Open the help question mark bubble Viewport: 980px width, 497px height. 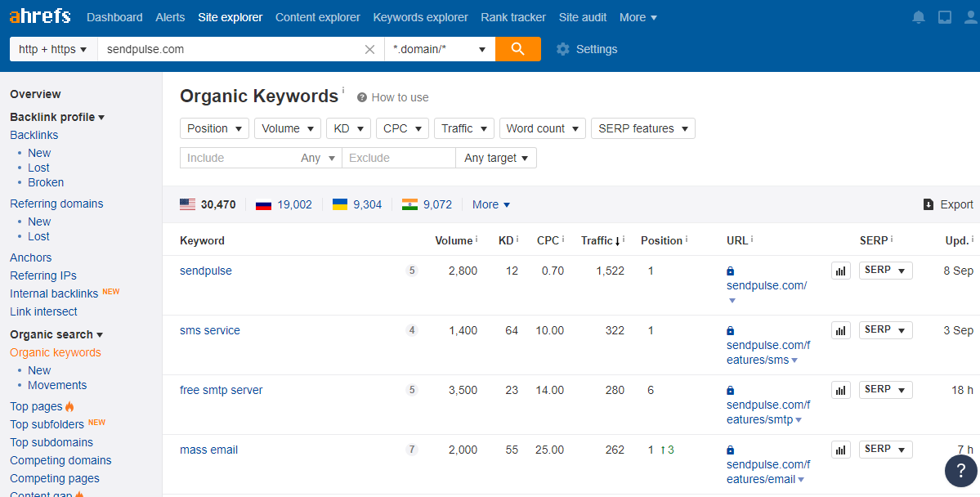pyautogui.click(x=960, y=470)
